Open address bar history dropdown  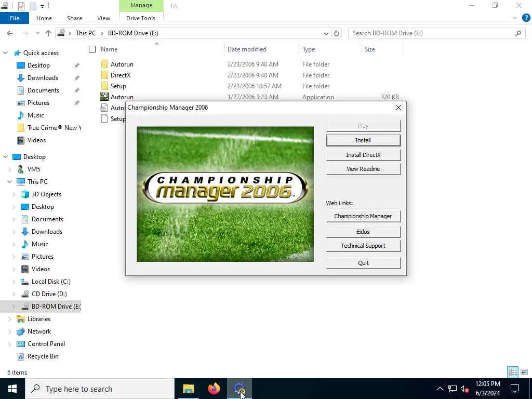[x=326, y=33]
